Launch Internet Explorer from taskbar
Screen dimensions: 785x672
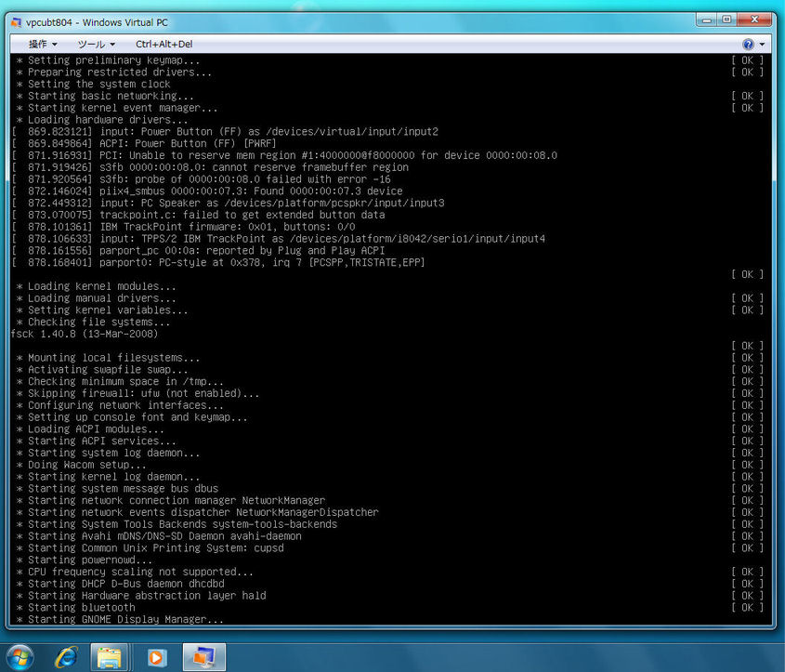(66, 656)
